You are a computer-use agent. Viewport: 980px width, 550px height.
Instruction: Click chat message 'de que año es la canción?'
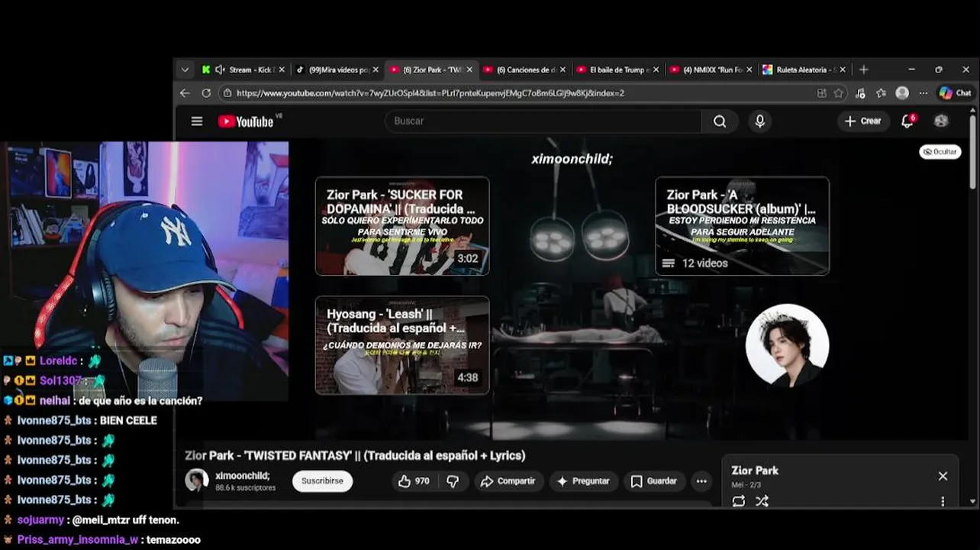click(x=140, y=401)
